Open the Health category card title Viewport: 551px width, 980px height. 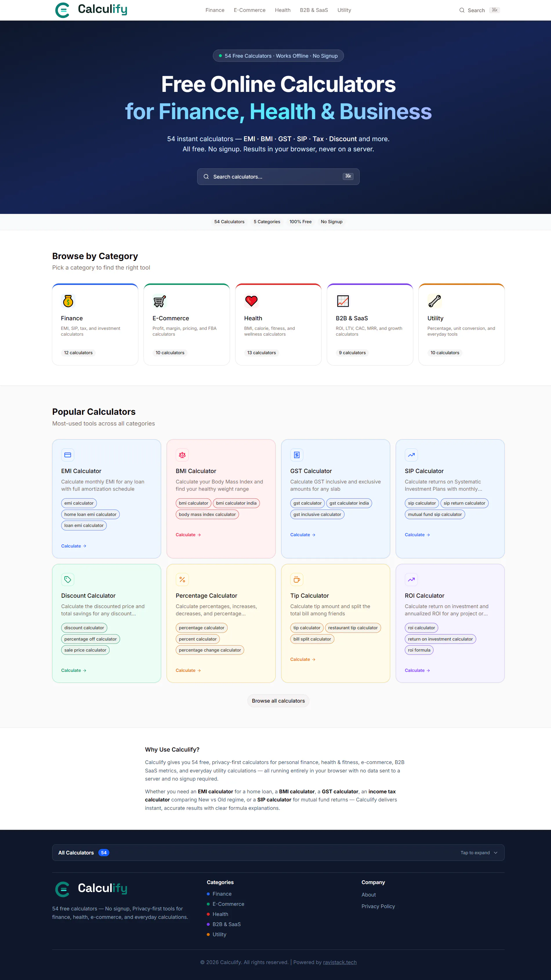pyautogui.click(x=253, y=318)
